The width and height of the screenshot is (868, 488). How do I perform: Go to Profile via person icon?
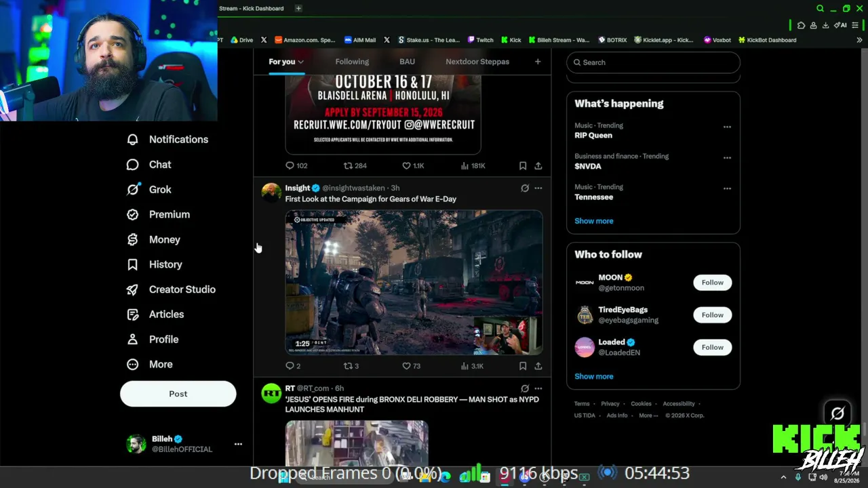tap(133, 340)
